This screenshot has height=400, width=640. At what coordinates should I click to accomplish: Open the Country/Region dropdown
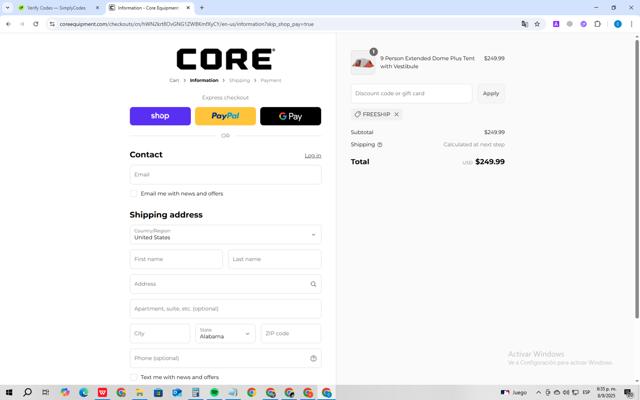225,234
